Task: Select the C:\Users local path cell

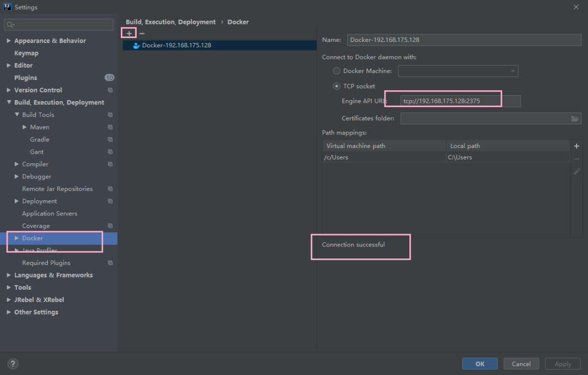Action: pos(508,157)
